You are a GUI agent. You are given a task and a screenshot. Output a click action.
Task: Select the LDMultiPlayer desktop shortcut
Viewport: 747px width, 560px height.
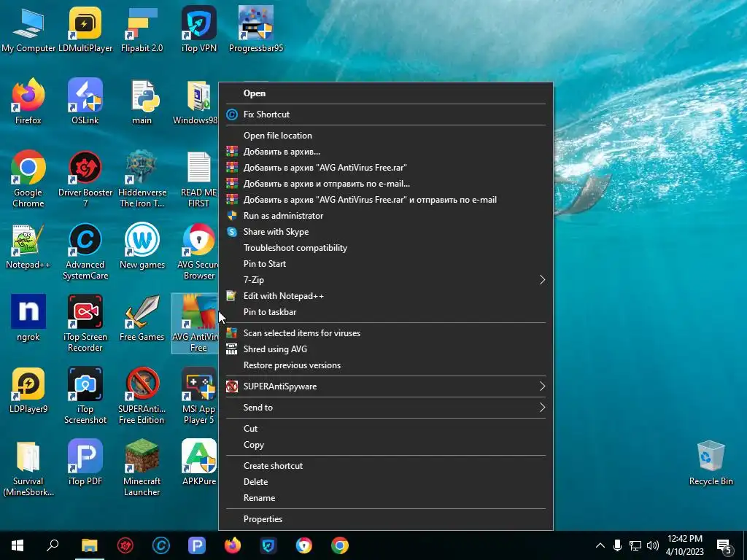click(85, 29)
